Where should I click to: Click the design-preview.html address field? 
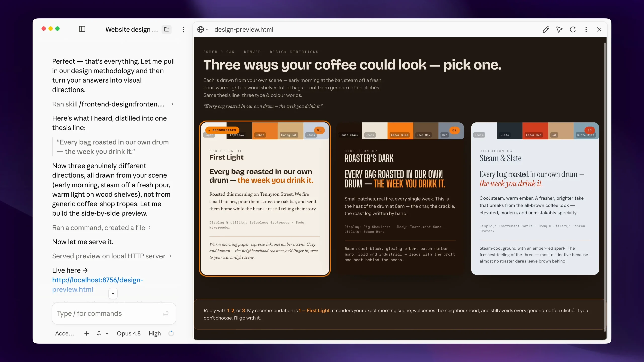point(244,29)
